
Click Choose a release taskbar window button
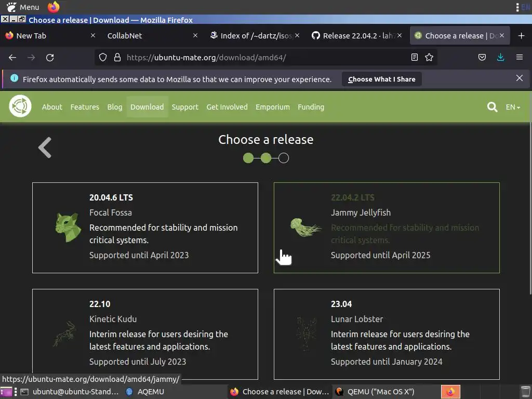click(280, 392)
